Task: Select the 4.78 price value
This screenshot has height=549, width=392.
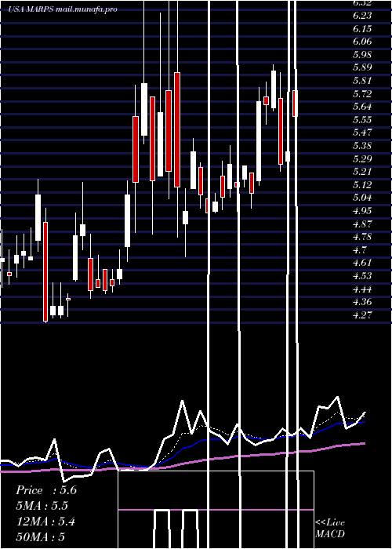Action: click(x=362, y=237)
